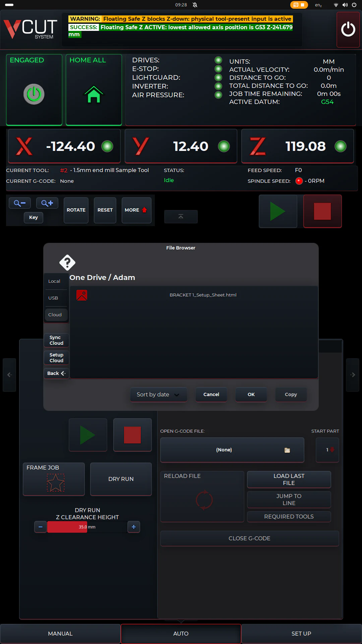Screen dimensions: 362x644
Task: Switch to the SET UP tab
Action: pos(301,634)
